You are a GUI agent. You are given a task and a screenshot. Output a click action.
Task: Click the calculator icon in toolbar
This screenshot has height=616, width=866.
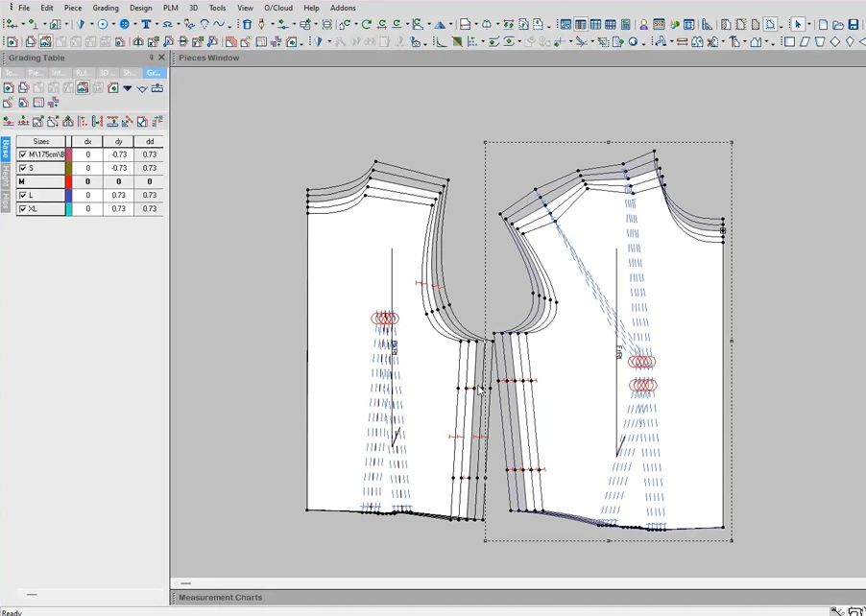point(625,25)
